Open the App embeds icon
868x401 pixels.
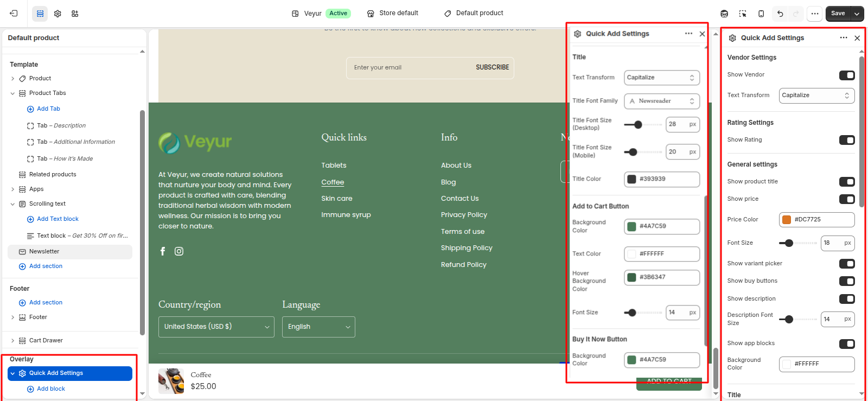pyautogui.click(x=75, y=14)
